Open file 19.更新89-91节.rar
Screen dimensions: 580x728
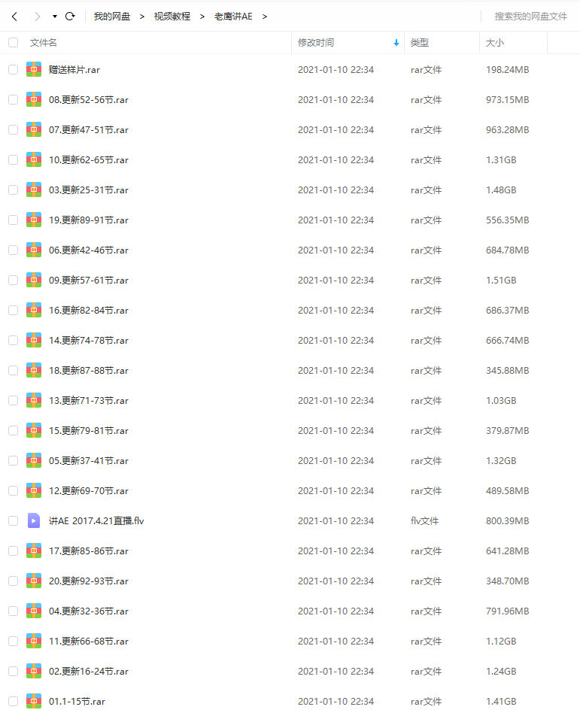pos(89,220)
